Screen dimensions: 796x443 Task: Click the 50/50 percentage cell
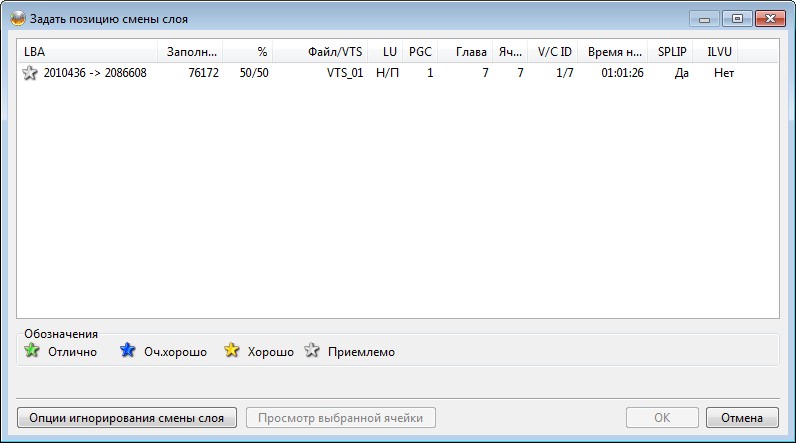[254, 73]
